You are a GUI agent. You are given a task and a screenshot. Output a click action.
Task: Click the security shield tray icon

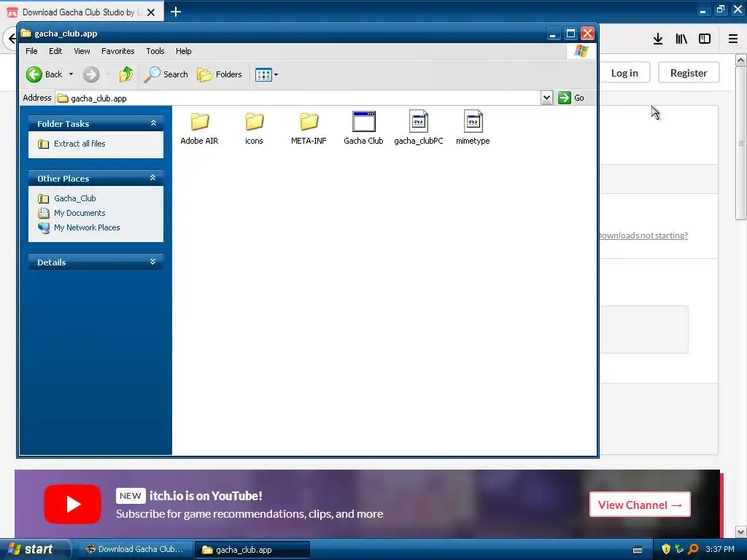pos(666,550)
